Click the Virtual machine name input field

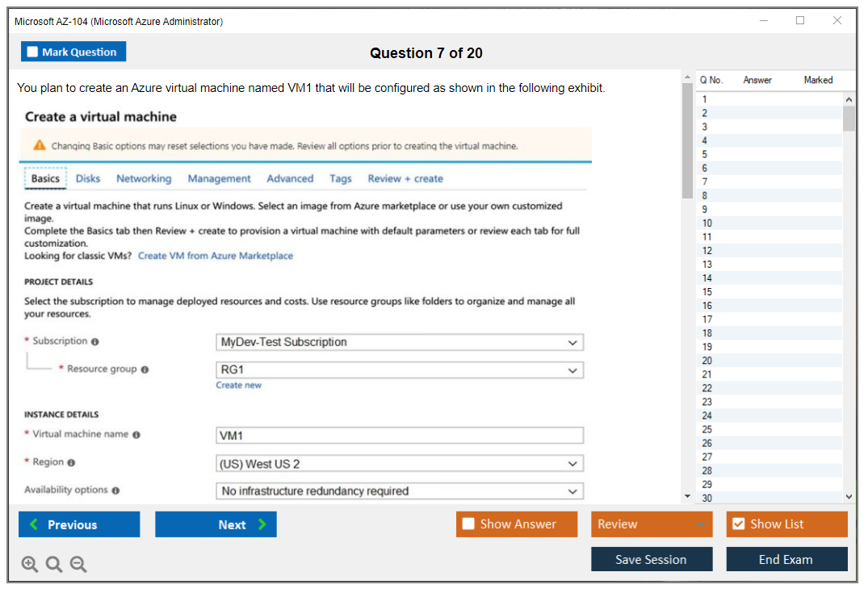pos(400,436)
